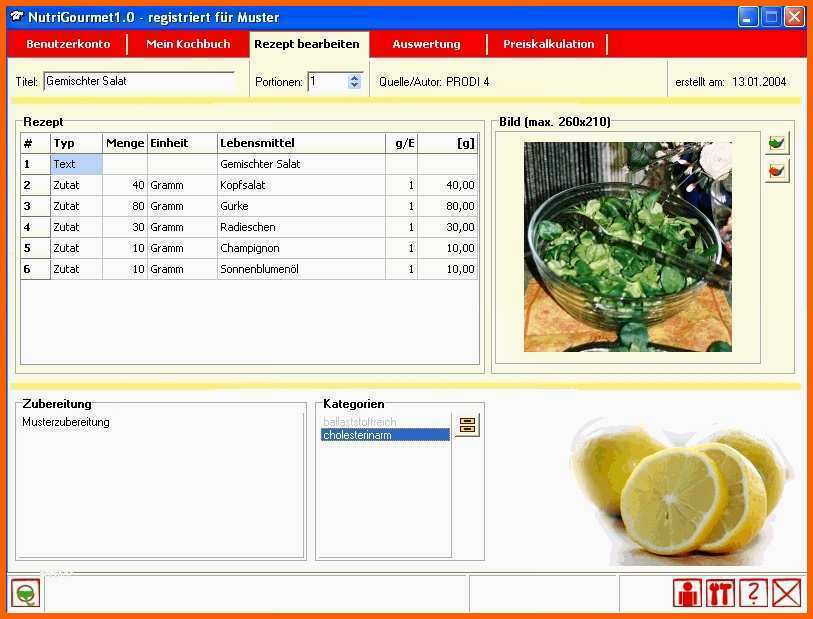Switch to the Mein Kochbuch tab

point(188,44)
